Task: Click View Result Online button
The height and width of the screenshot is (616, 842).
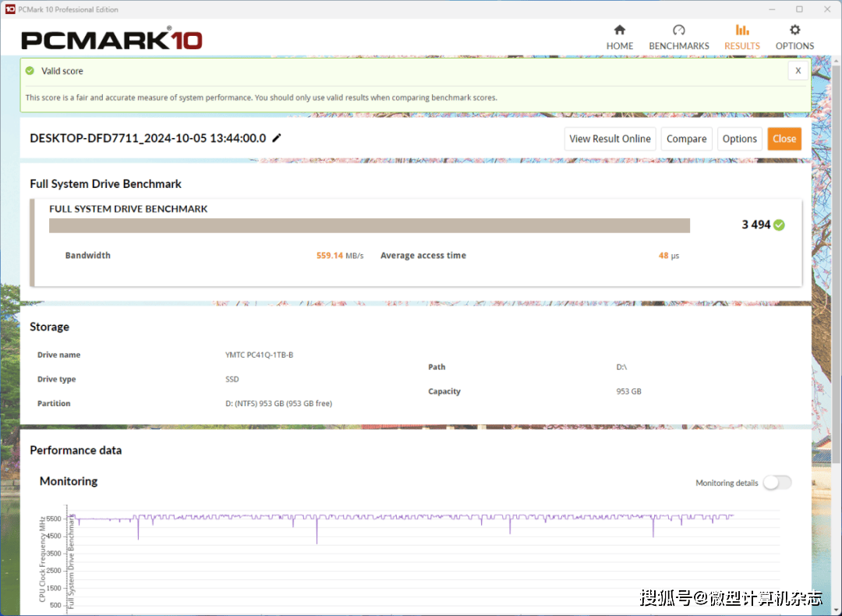Action: (x=610, y=139)
